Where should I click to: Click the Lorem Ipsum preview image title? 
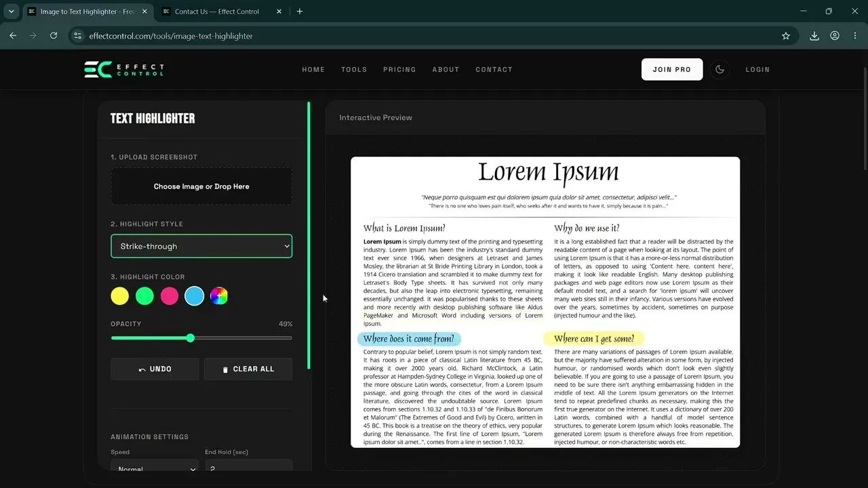pyautogui.click(x=548, y=172)
